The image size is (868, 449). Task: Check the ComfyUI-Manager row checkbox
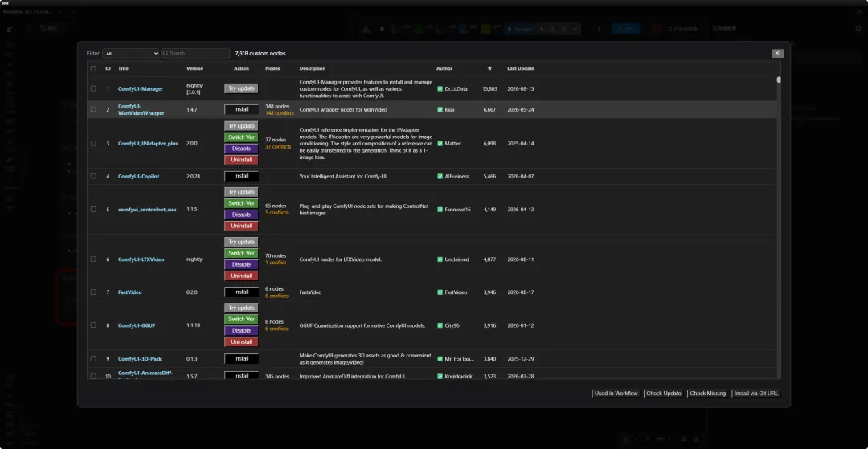click(93, 88)
